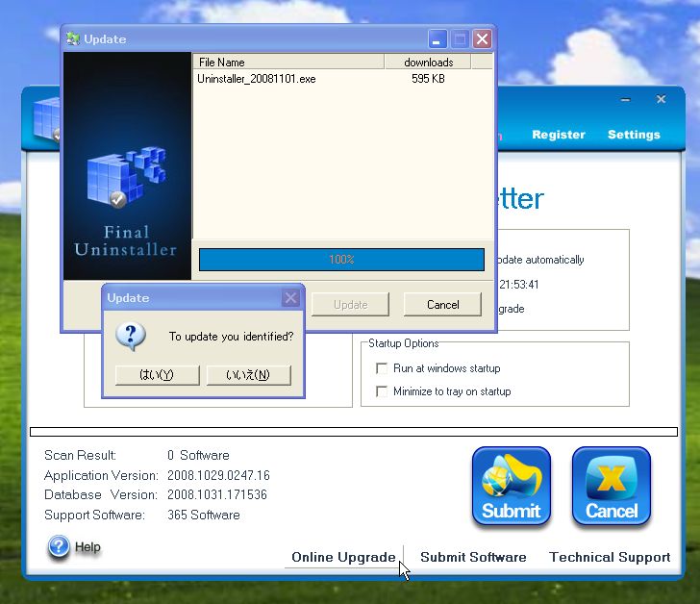Open Help via the question mark icon
This screenshot has height=604, width=700.
pos(59,546)
